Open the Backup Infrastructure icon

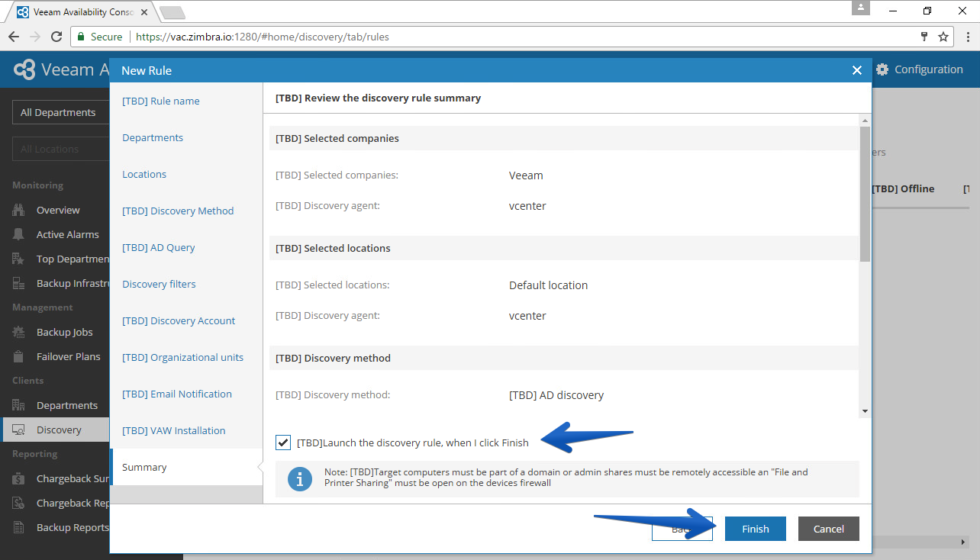(x=19, y=284)
